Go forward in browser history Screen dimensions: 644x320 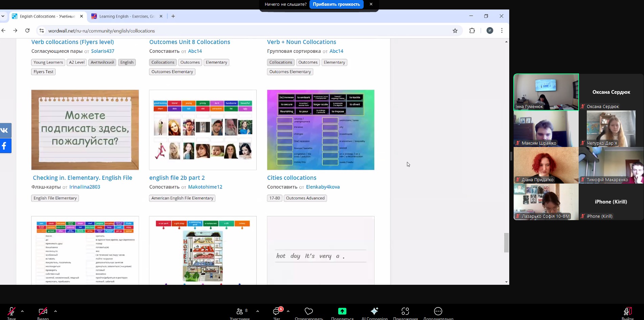click(x=15, y=30)
